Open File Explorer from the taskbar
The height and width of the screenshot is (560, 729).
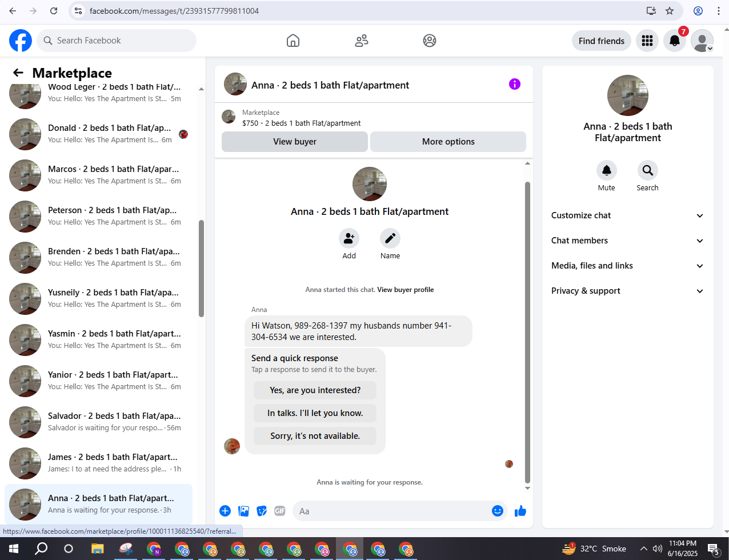[97, 549]
